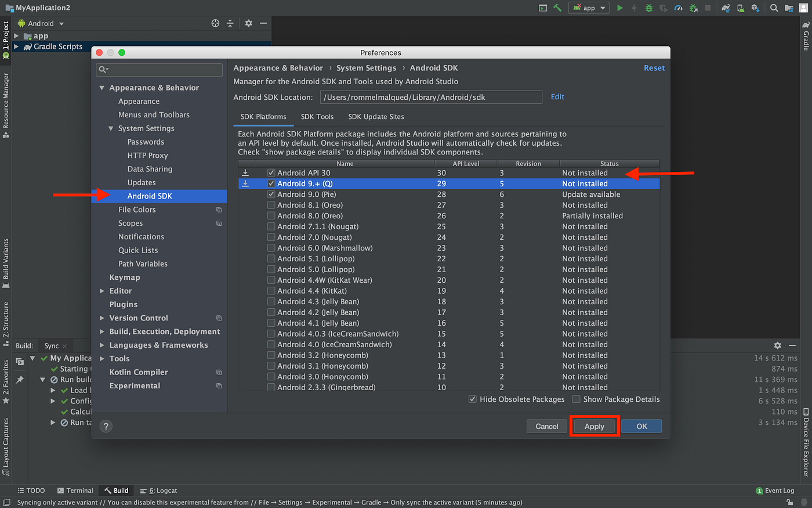The width and height of the screenshot is (812, 508).
Task: Click the OK button
Action: 641,426
